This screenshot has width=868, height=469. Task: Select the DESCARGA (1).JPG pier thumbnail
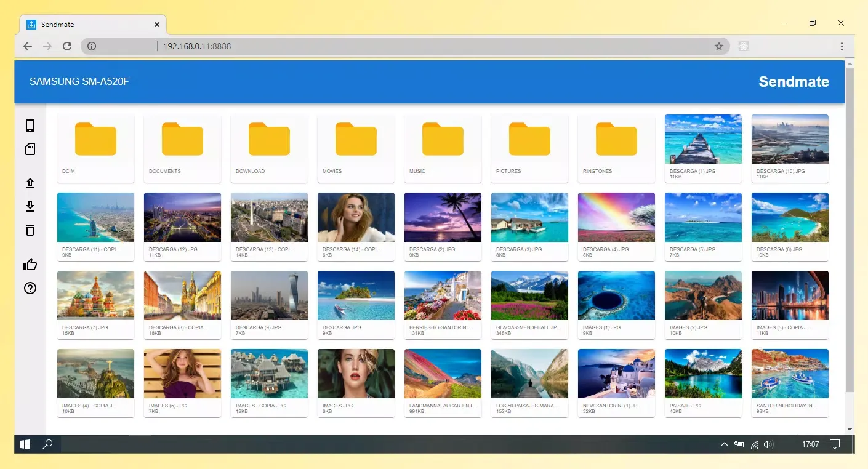tap(703, 140)
